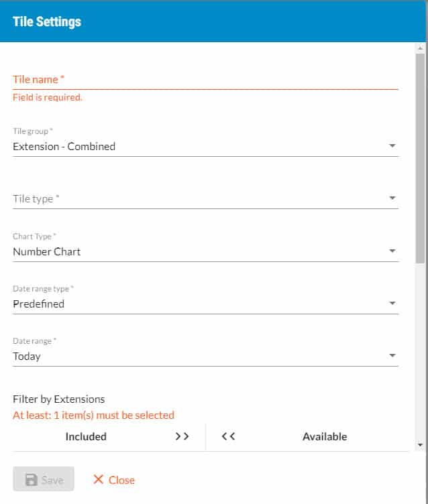Click the vertical scrollbar thumb
Image resolution: width=428 pixels, height=504 pixels.
click(x=420, y=157)
